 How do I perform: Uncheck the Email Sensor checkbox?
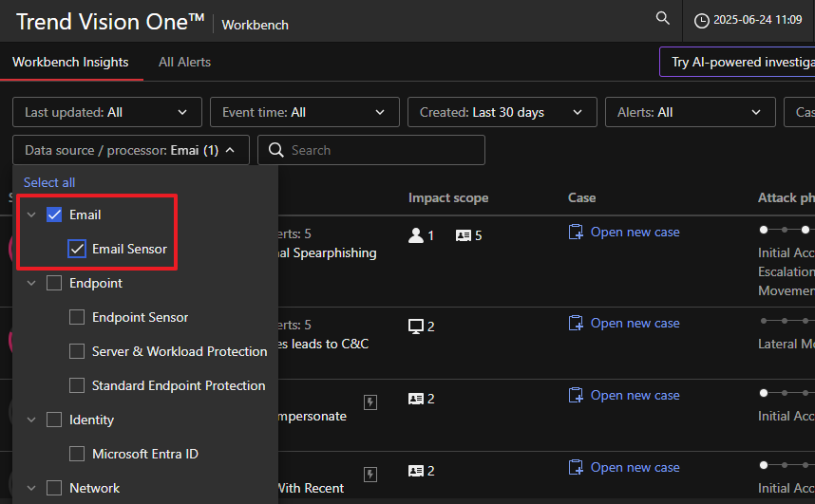click(77, 249)
